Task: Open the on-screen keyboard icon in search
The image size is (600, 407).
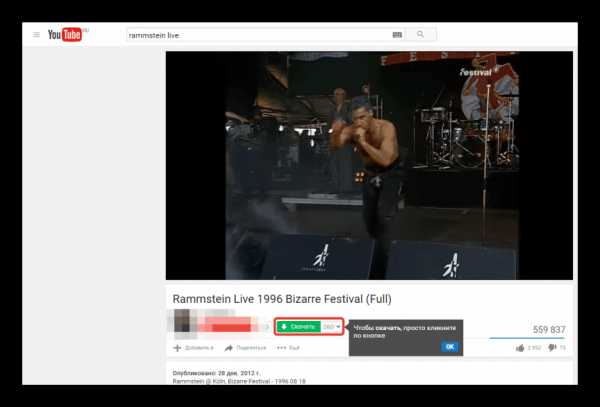Action: pos(397,35)
